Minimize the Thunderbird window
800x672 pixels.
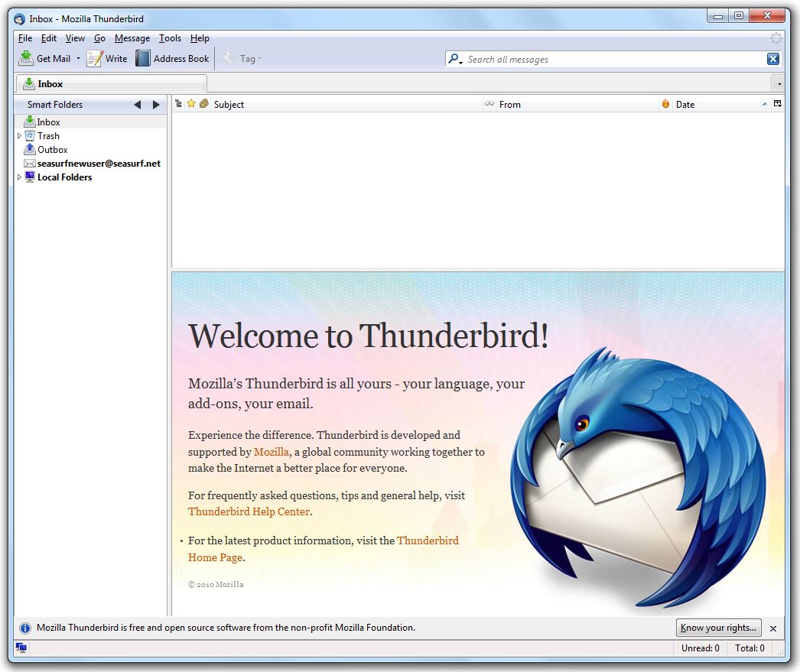[x=718, y=16]
